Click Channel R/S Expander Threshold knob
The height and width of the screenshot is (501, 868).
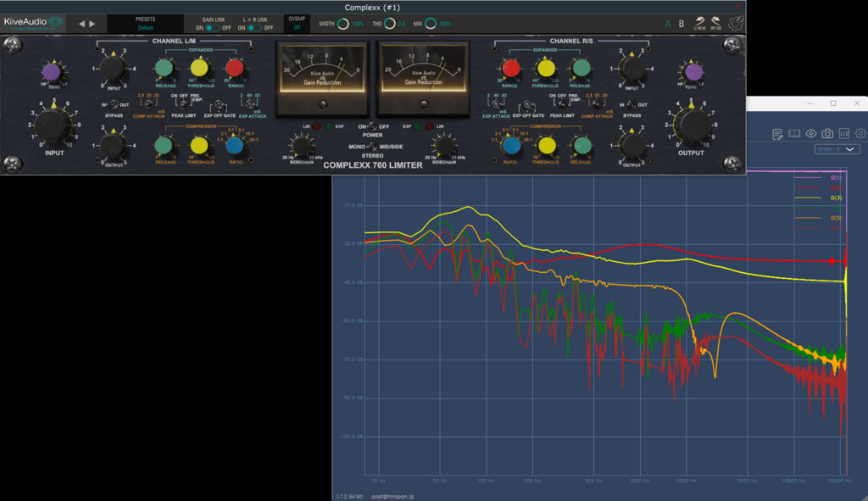(545, 68)
